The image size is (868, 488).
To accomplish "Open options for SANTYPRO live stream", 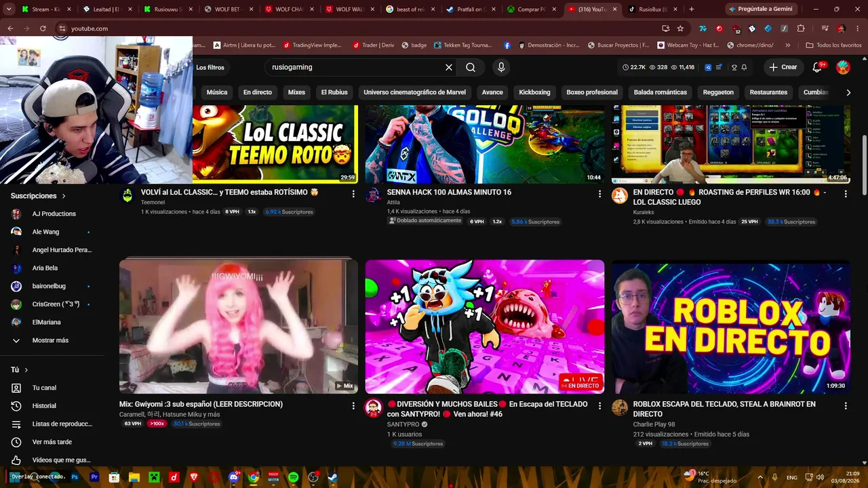I will point(599,405).
